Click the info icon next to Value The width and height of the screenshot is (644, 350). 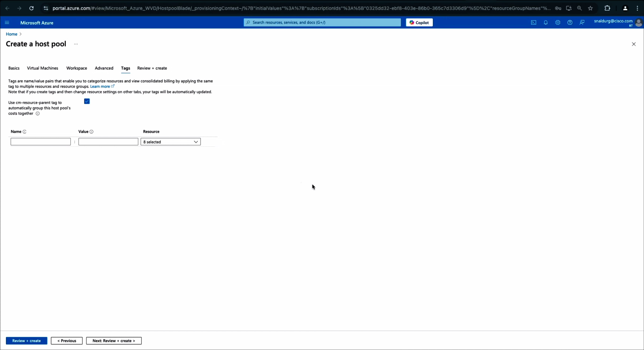(x=91, y=132)
